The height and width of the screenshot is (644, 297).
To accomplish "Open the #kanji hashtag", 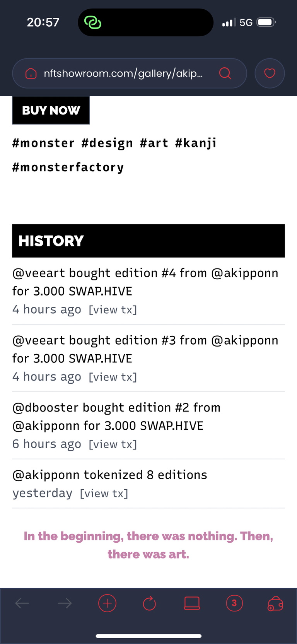I will pos(196,143).
